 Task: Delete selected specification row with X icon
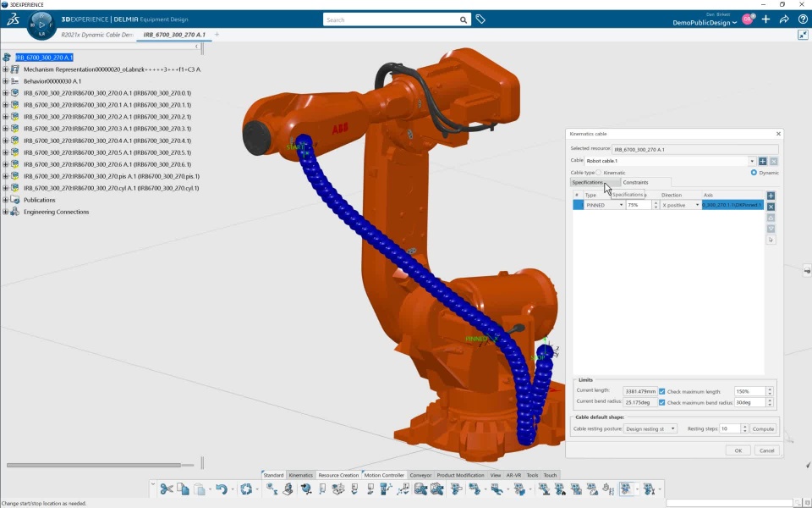pyautogui.click(x=771, y=207)
